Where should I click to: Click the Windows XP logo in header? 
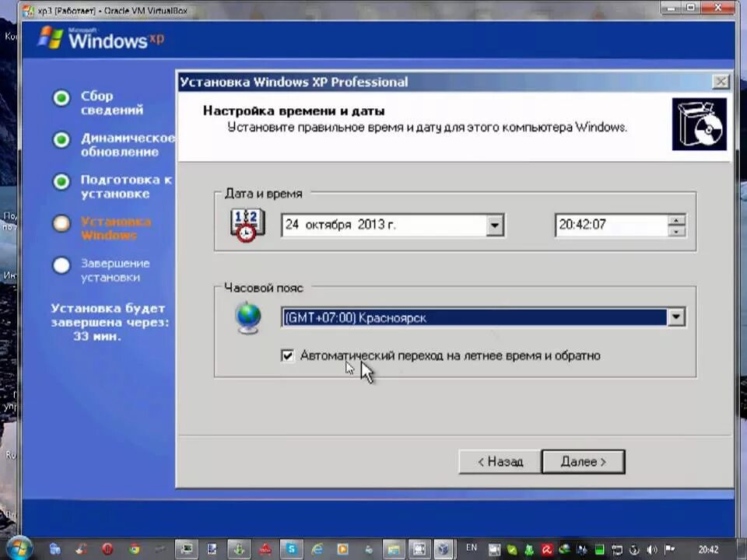pyautogui.click(x=101, y=39)
